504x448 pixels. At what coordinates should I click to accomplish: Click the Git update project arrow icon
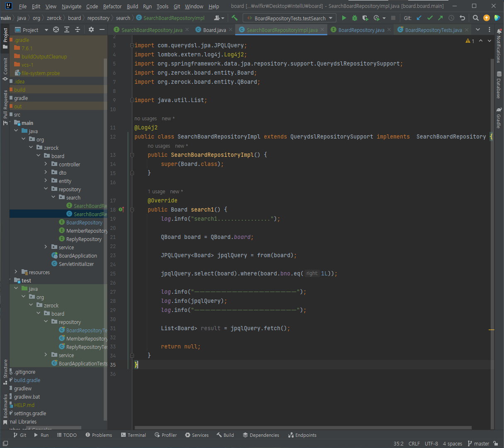point(419,18)
